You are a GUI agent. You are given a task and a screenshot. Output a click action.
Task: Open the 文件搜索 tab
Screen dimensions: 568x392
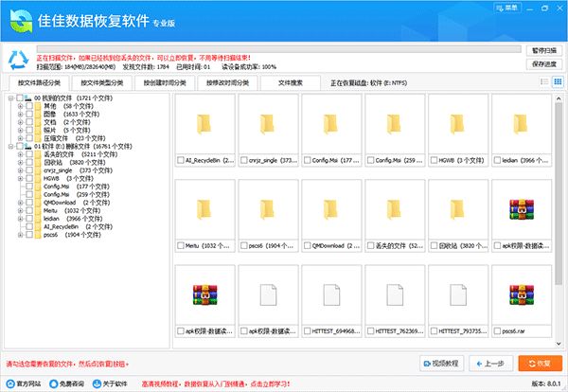click(x=291, y=83)
